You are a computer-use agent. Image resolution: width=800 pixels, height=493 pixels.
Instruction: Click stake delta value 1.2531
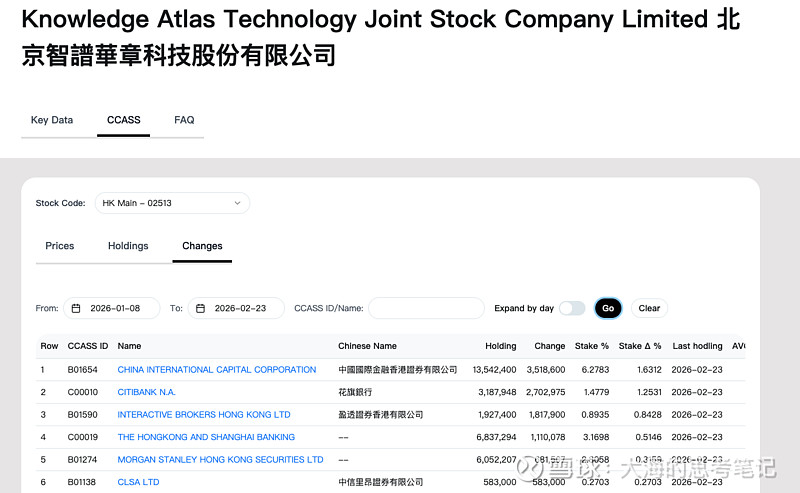(x=649, y=392)
